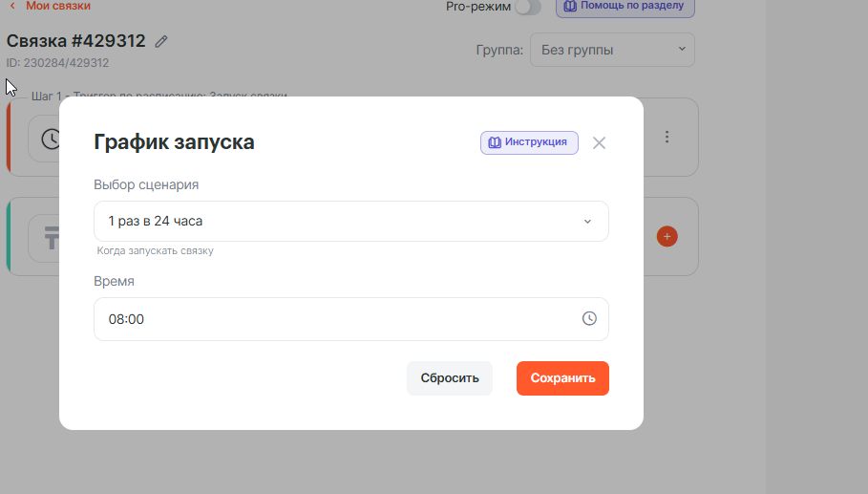Image resolution: width=868 pixels, height=494 pixels.
Task: Click the Сбросить button
Action: coord(449,377)
